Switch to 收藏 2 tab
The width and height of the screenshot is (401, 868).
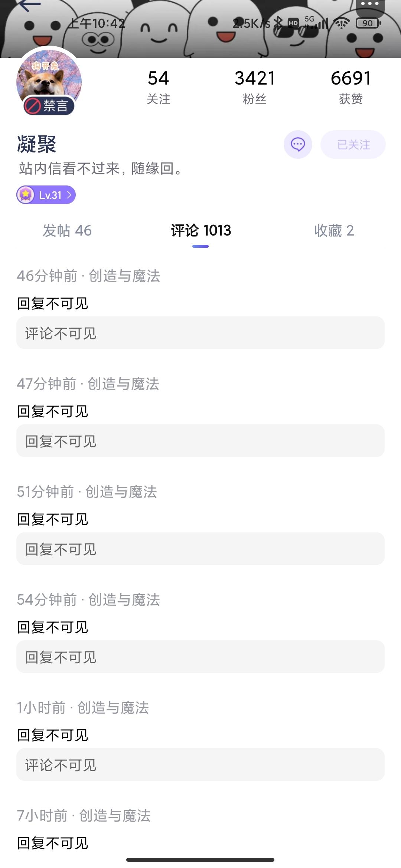tap(334, 231)
